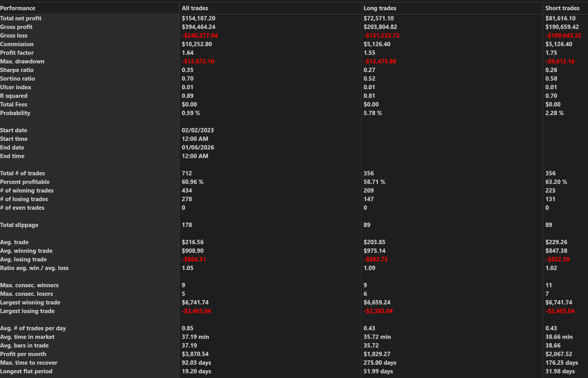Select Short trades R squared 0.70
Image resolution: width=588 pixels, height=378 pixels.
pyautogui.click(x=551, y=96)
